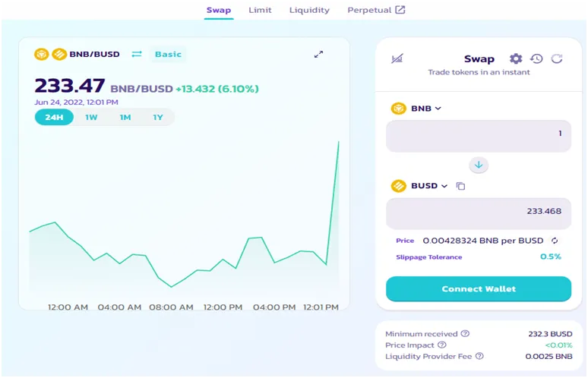Click the BUSD coin logo in chart header
588x378 pixels.
click(58, 55)
